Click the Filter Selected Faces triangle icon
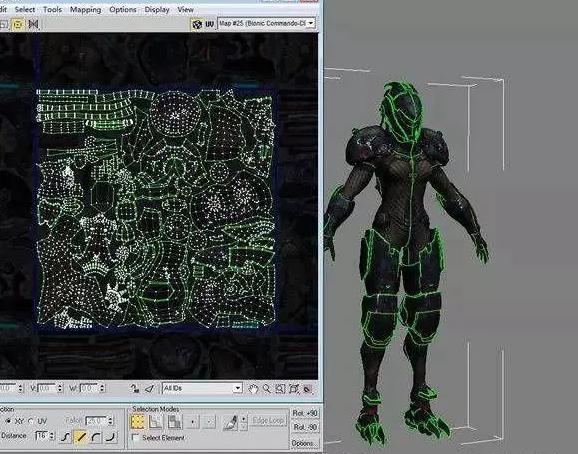The width and height of the screenshot is (578, 454). click(149, 388)
